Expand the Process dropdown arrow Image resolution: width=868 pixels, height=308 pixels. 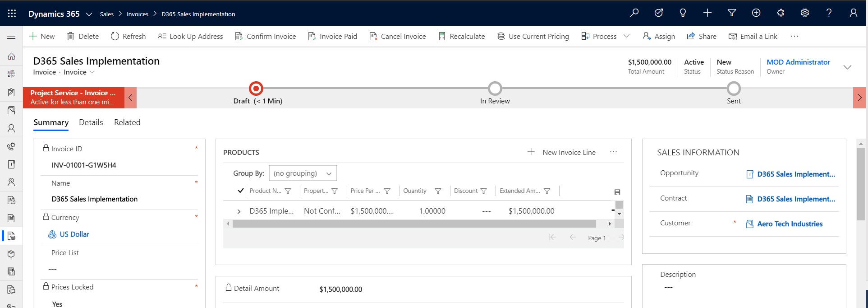pyautogui.click(x=626, y=36)
